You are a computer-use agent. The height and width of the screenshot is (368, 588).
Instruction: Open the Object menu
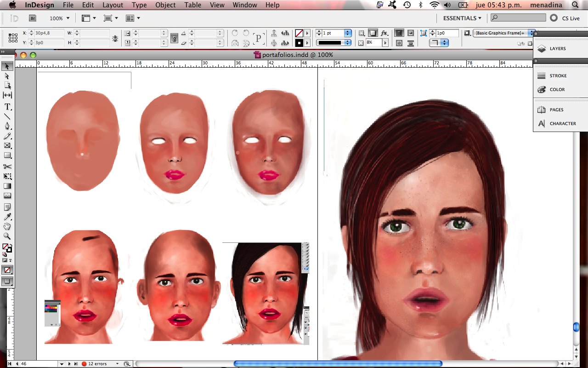(165, 5)
